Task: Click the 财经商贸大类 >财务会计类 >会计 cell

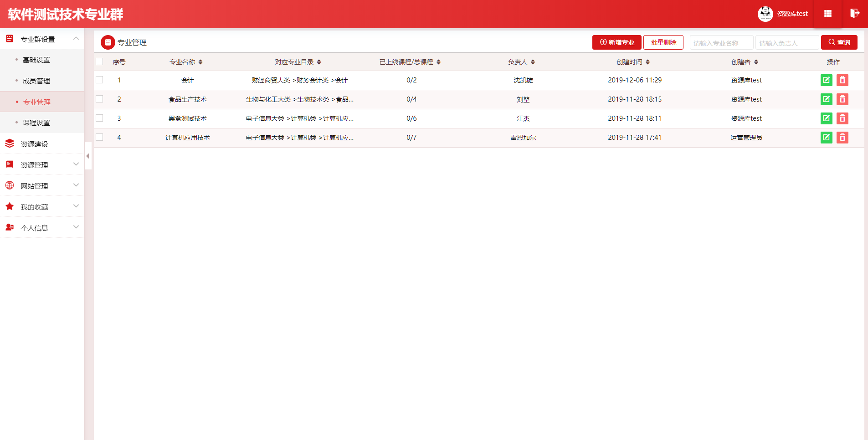Action: pyautogui.click(x=300, y=80)
